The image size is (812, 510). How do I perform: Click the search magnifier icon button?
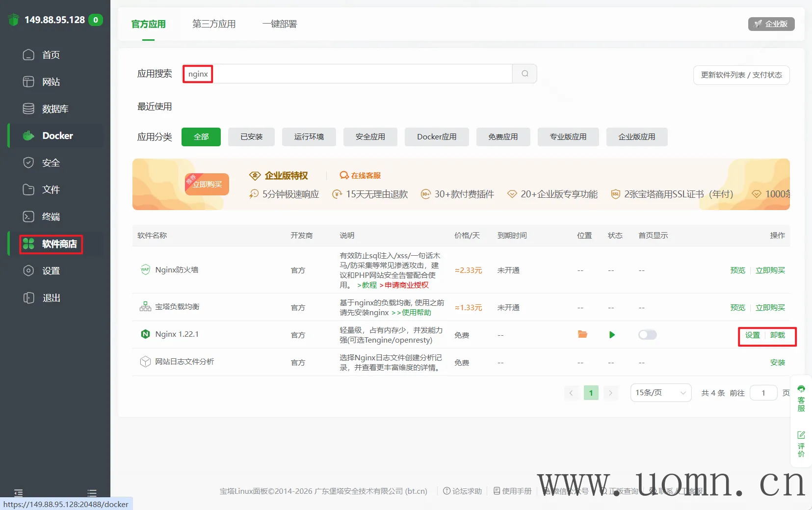pos(524,74)
